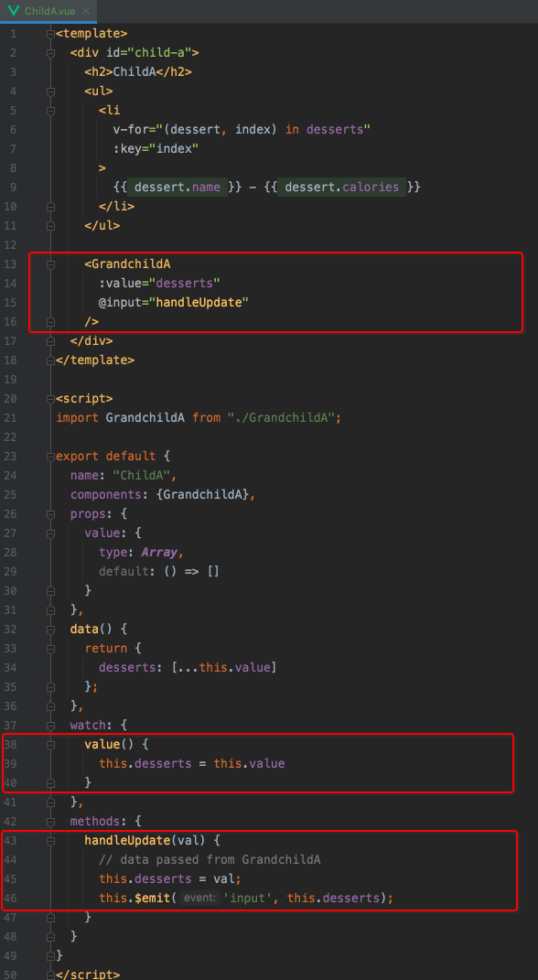
Task: Click this.desserts = val; on line 45
Action: pyautogui.click(x=170, y=879)
